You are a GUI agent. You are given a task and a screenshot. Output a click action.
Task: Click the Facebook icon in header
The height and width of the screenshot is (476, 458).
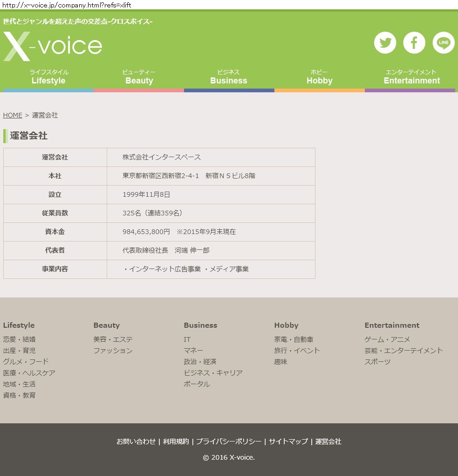click(x=414, y=43)
